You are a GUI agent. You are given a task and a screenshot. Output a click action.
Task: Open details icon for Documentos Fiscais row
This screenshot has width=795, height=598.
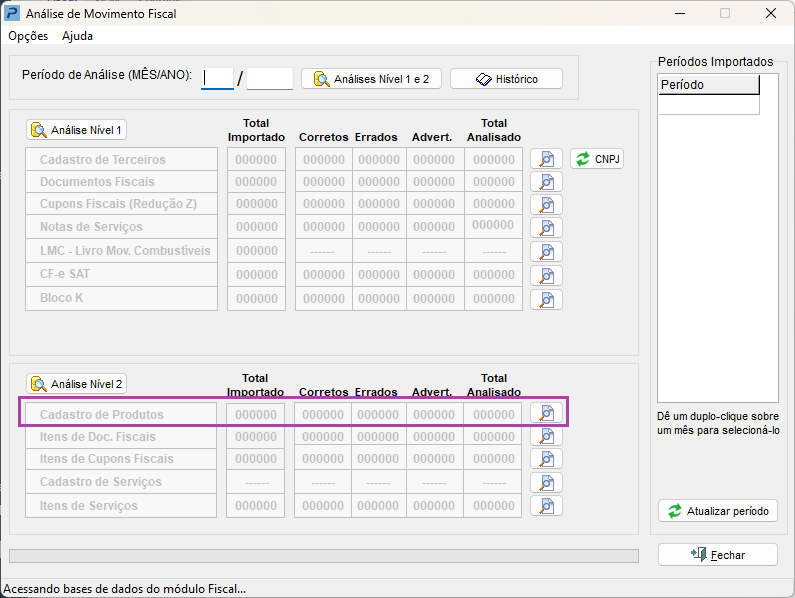click(x=546, y=182)
